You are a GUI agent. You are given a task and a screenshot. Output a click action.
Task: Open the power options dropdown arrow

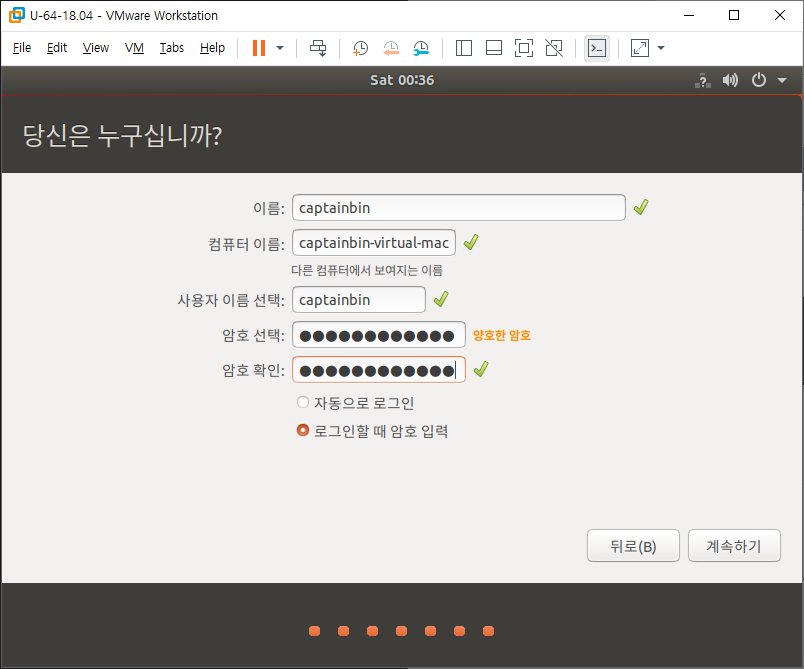(280, 48)
